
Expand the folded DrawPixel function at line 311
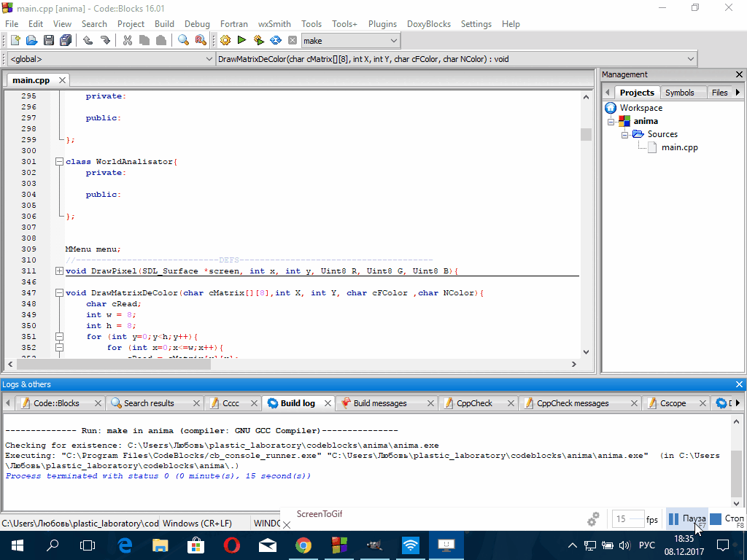tap(59, 271)
